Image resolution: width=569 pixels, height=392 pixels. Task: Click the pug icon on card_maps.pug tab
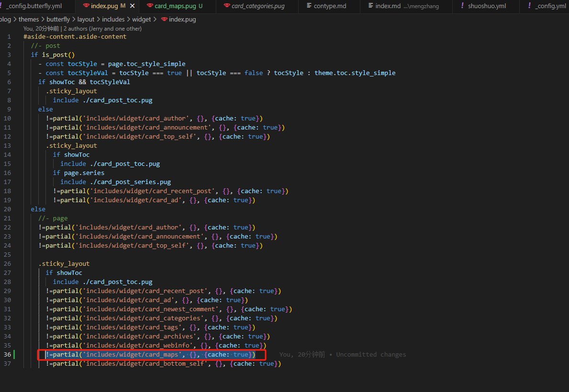[x=150, y=6]
